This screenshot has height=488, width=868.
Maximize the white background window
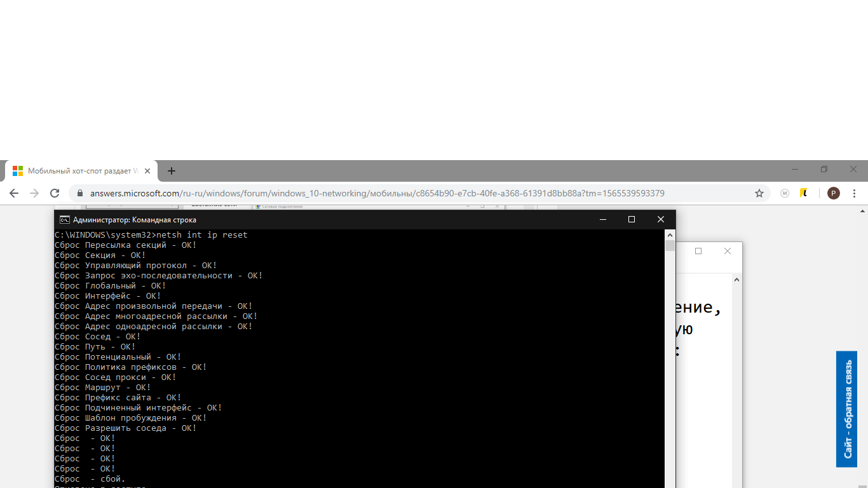[x=698, y=251]
